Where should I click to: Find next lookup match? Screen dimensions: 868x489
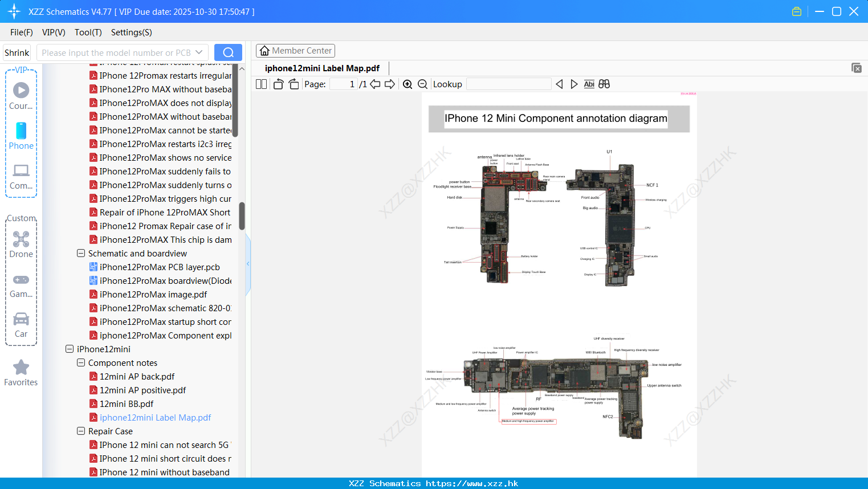click(574, 84)
